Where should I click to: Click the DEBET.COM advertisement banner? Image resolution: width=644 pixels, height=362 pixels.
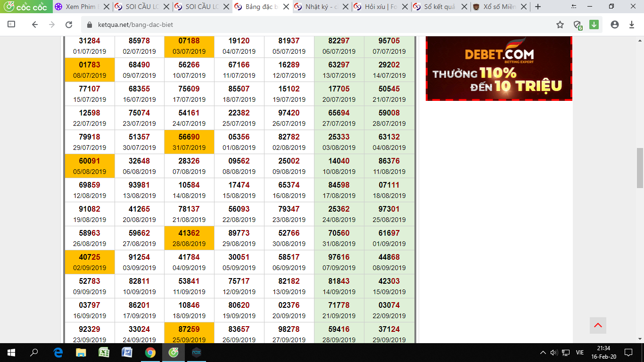click(499, 68)
